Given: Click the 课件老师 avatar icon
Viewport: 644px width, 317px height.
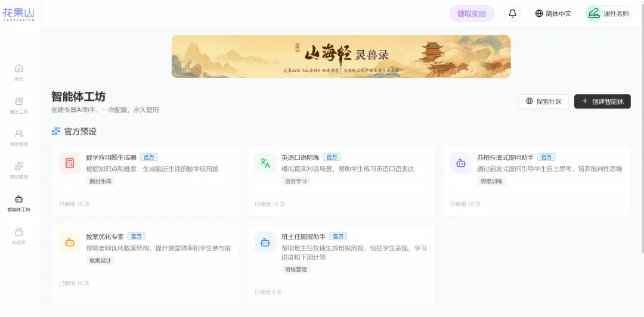Looking at the screenshot, I should point(593,14).
